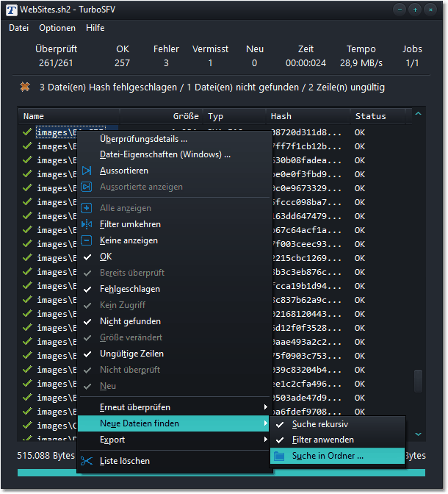
Task: Click green checkmark of row with hash a6fdef9708
Action: pyautogui.click(x=27, y=411)
